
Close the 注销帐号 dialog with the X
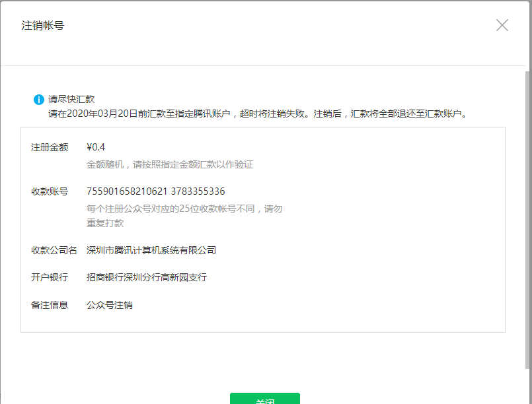pyautogui.click(x=502, y=25)
